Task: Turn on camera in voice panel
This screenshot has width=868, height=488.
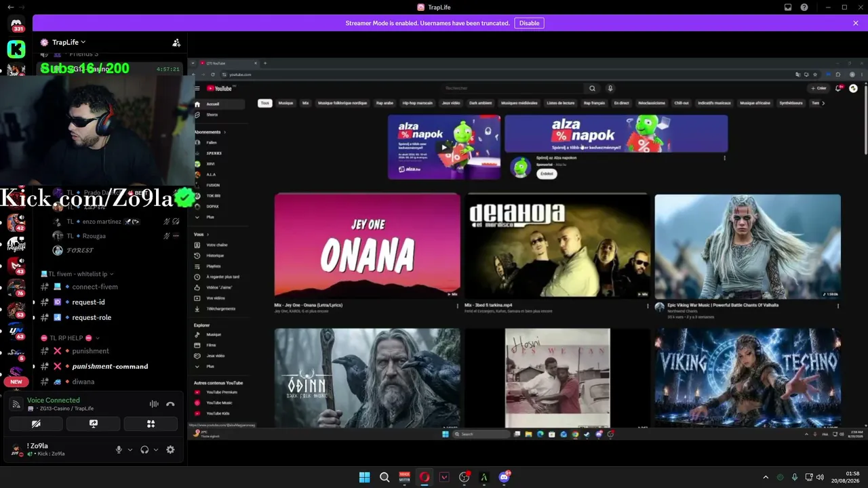Action: click(x=36, y=424)
